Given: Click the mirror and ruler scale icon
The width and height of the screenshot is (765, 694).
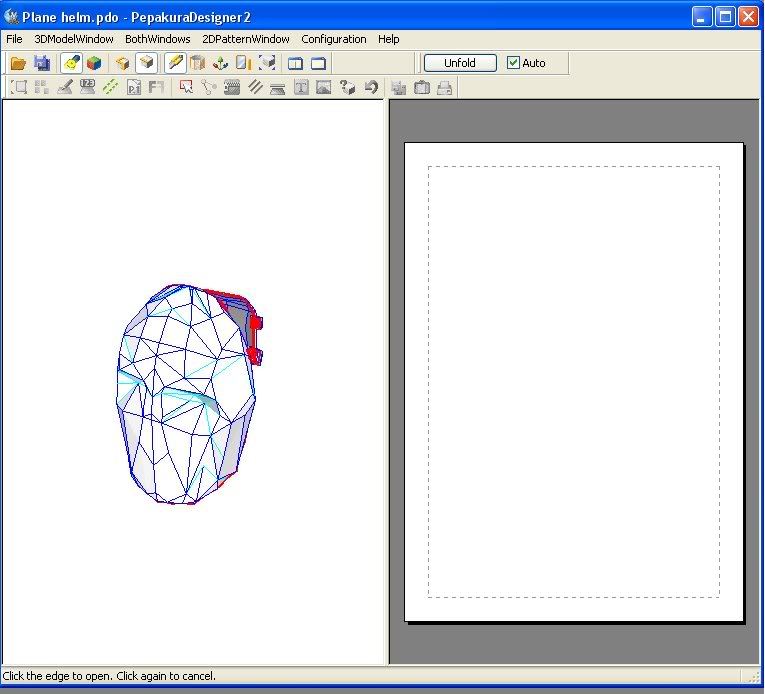Looking at the screenshot, I should pyautogui.click(x=243, y=63).
